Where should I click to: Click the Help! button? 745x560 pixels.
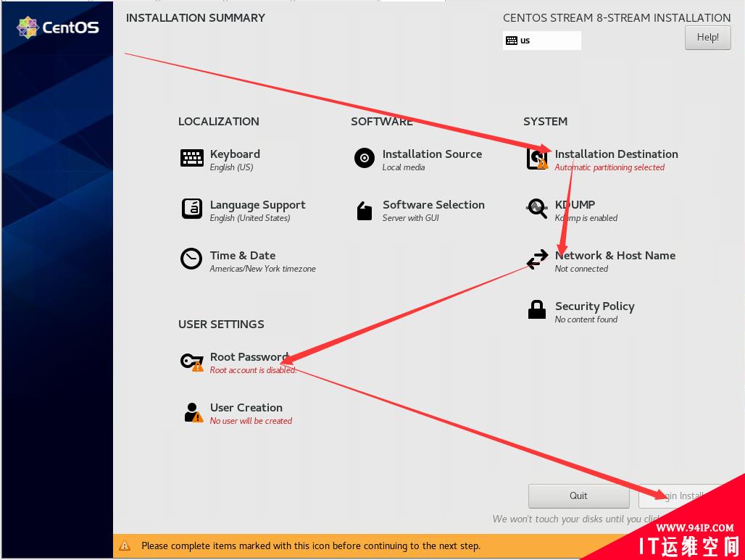pyautogui.click(x=707, y=38)
